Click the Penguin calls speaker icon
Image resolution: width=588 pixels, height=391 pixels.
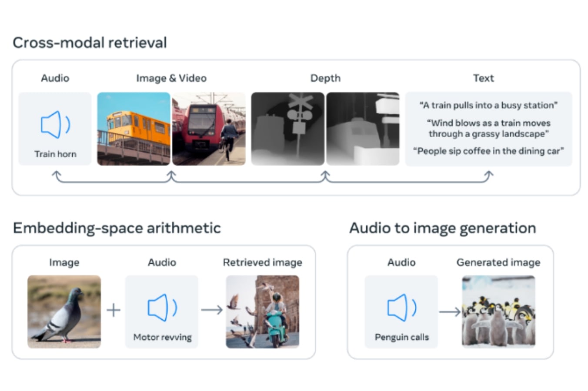click(401, 308)
